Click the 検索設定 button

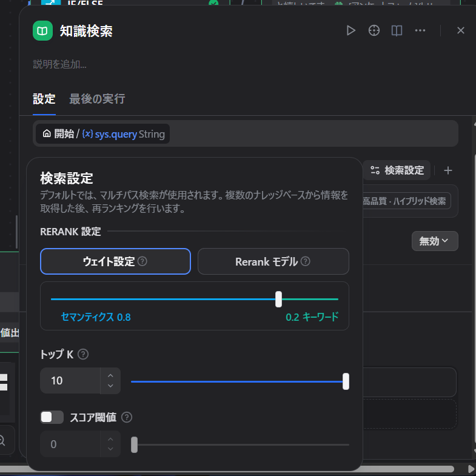tap(397, 170)
